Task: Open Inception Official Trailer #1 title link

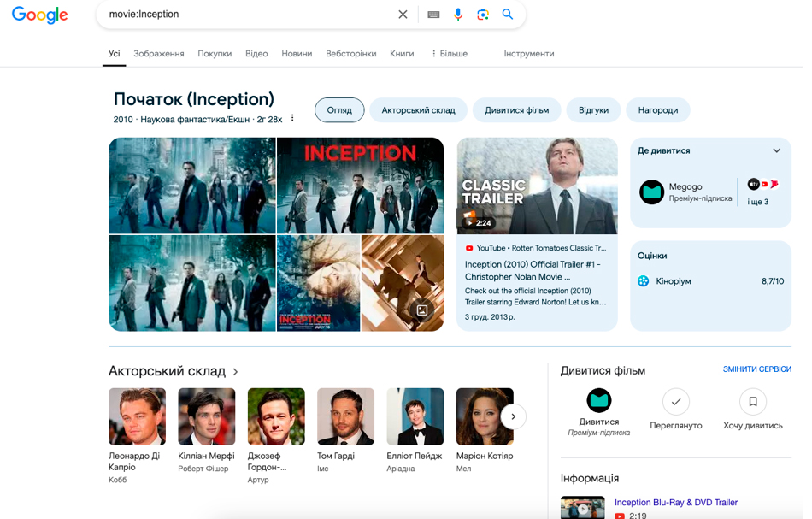Action: pyautogui.click(x=533, y=270)
